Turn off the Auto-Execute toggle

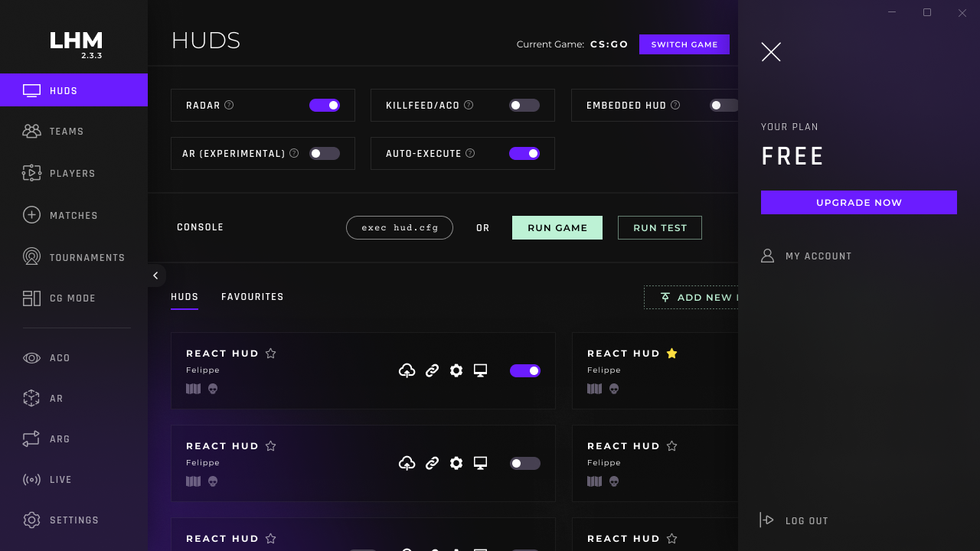click(524, 154)
